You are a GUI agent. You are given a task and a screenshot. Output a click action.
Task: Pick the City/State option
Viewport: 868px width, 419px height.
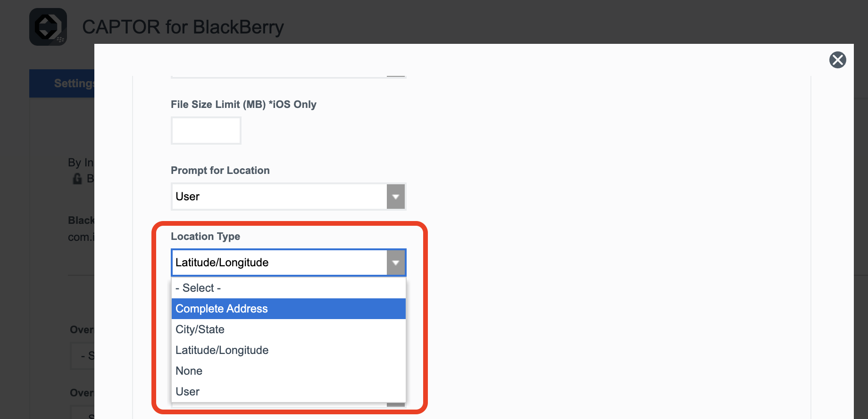[288, 329]
